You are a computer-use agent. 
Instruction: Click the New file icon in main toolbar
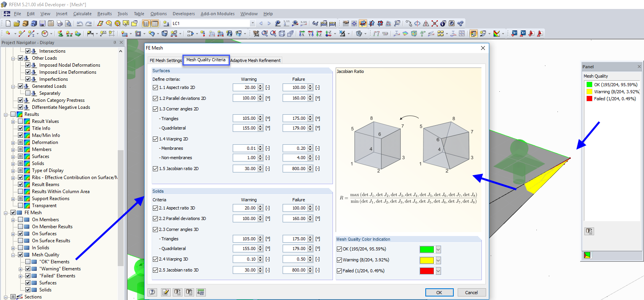pos(8,23)
